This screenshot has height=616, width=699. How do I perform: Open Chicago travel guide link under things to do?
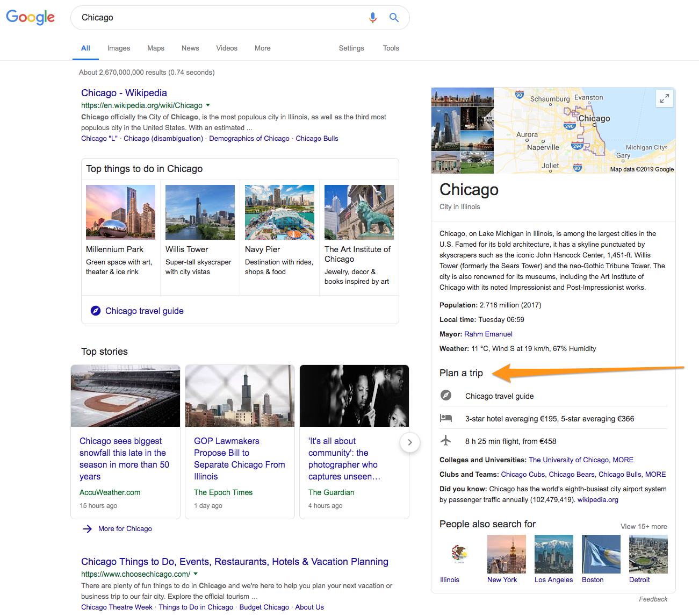145,311
